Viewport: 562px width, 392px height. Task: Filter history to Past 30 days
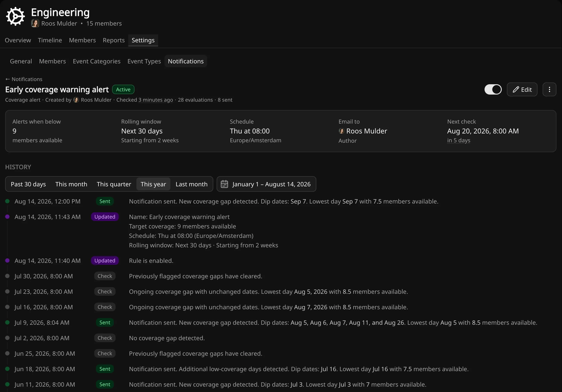(28, 184)
